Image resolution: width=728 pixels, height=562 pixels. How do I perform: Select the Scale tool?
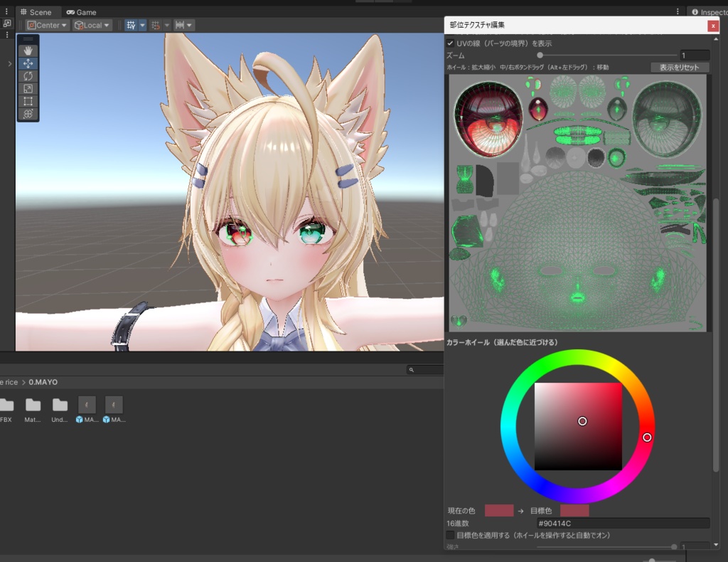[x=28, y=88]
